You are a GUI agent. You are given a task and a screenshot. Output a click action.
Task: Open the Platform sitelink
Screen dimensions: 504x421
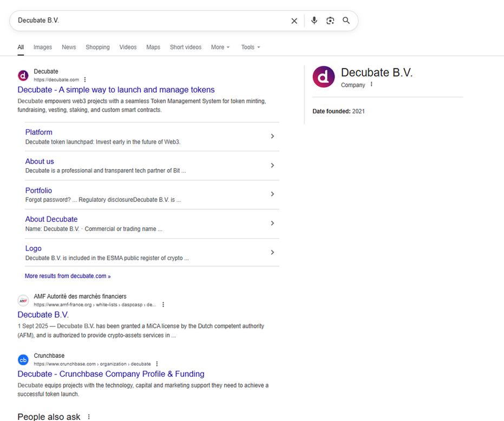click(38, 132)
